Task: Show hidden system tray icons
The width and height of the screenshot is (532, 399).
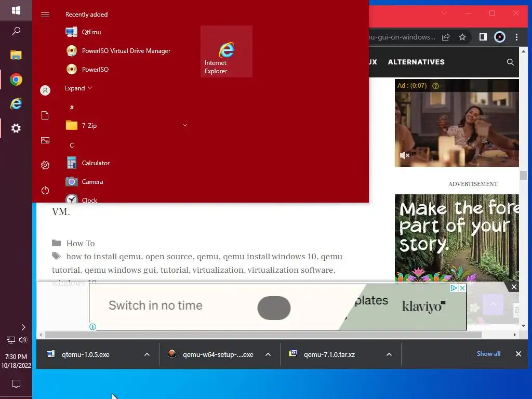Action: pyautogui.click(x=23, y=327)
